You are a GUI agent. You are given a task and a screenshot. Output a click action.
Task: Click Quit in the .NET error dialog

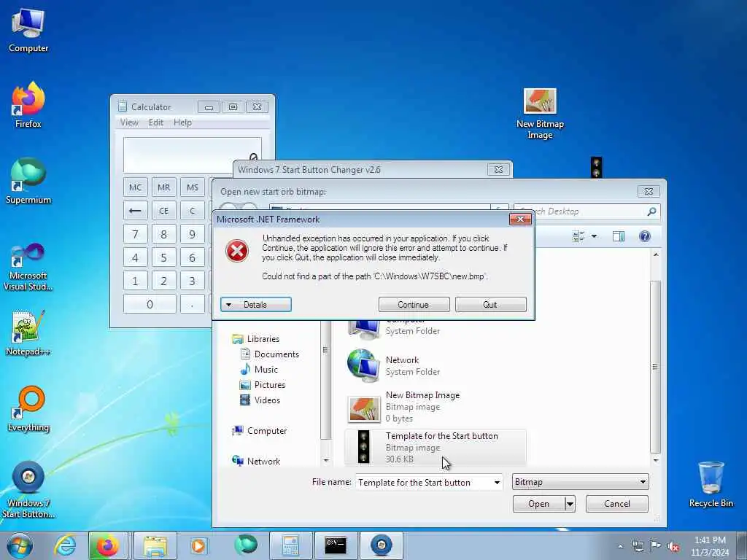tap(491, 305)
